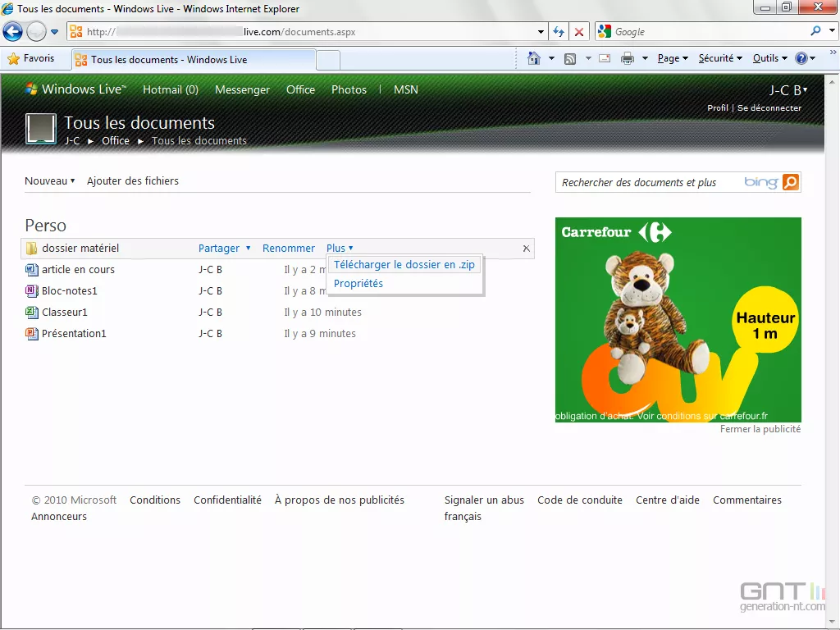Click the red Stop loading icon
This screenshot has height=630, width=840.
pyautogui.click(x=578, y=32)
